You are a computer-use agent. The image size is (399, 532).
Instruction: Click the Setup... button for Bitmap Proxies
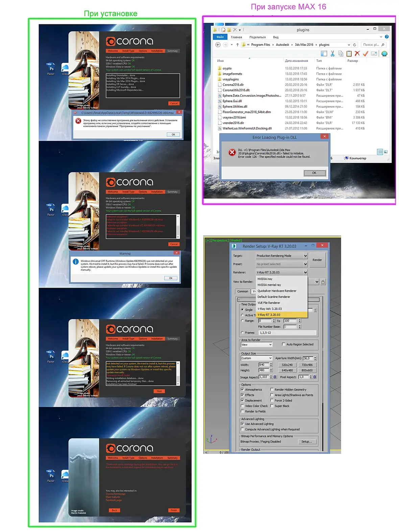click(307, 442)
